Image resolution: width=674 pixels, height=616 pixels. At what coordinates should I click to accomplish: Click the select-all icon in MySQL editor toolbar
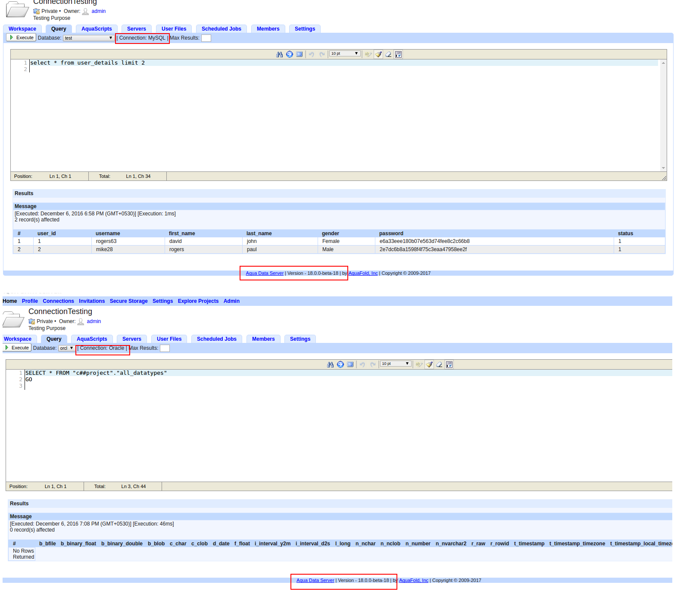(300, 54)
